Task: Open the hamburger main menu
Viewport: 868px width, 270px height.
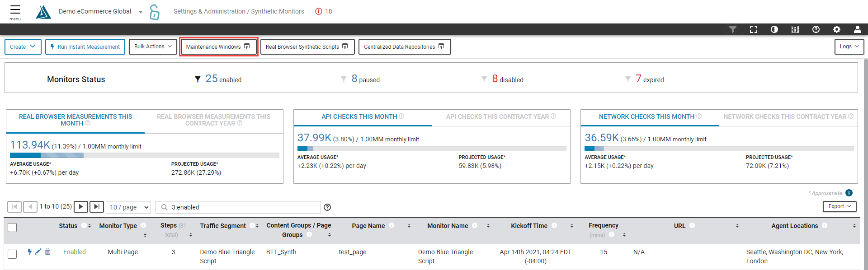Action: (x=15, y=11)
